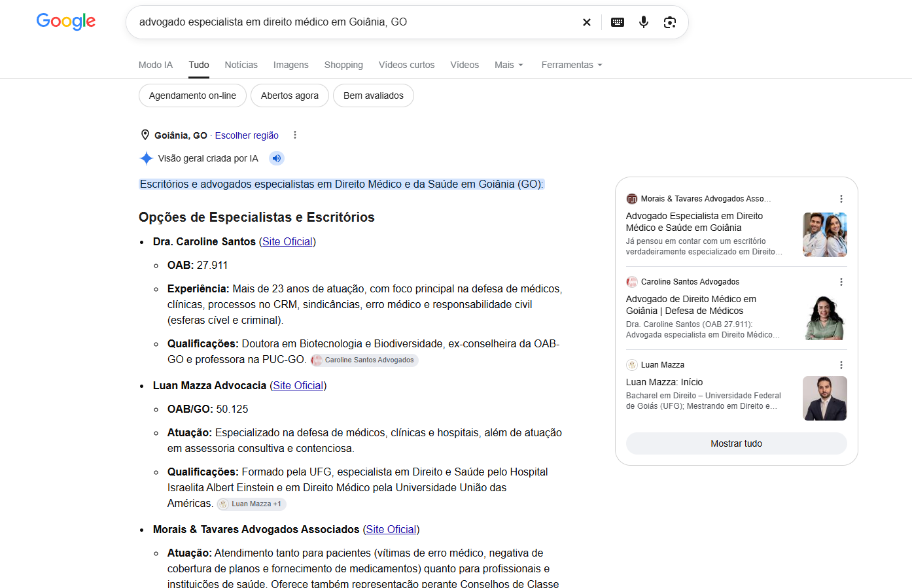The image size is (912, 588).
Task: Select the Tudo tab
Action: click(x=199, y=65)
